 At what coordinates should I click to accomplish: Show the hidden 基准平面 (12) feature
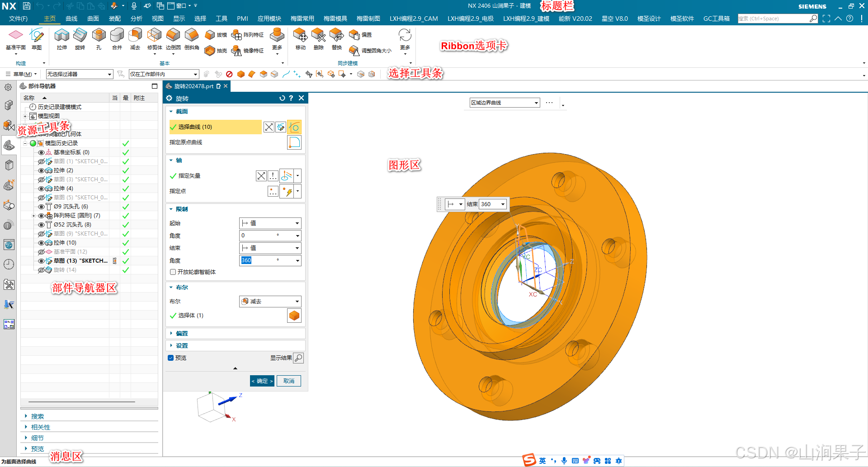(41, 252)
